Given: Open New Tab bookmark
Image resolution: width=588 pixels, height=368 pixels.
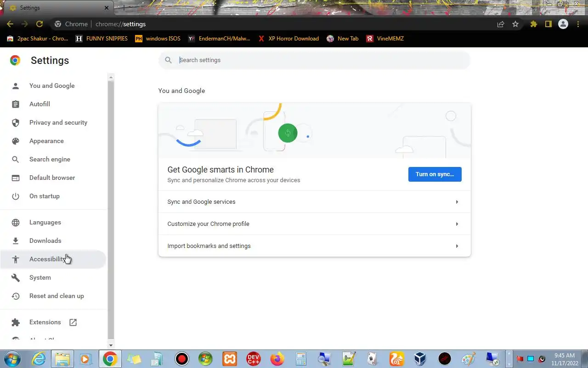Looking at the screenshot, I should (x=343, y=39).
